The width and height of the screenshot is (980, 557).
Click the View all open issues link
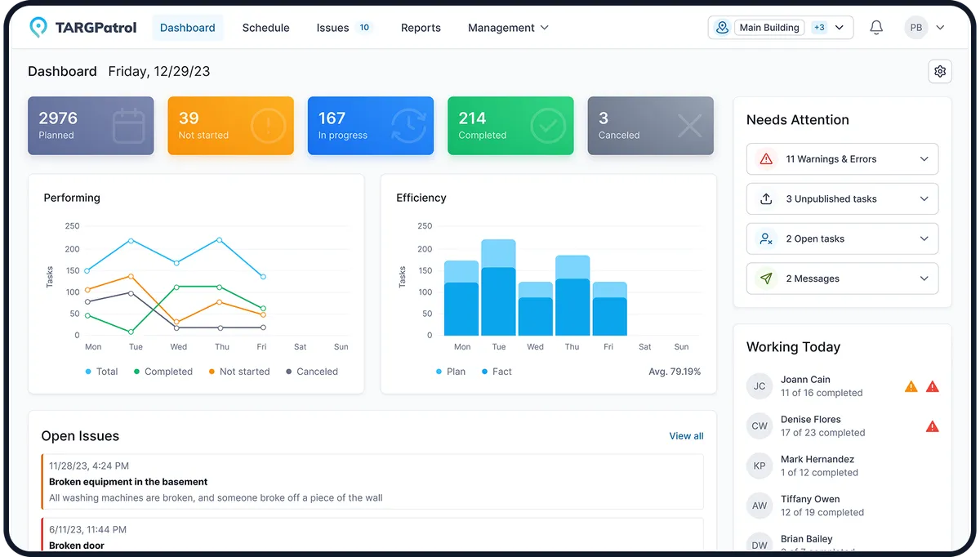(x=686, y=436)
